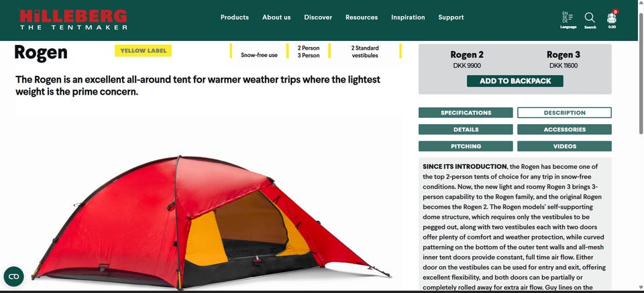Open the Search magnifier icon
Image resolution: width=644 pixels, height=293 pixels.
[590, 20]
